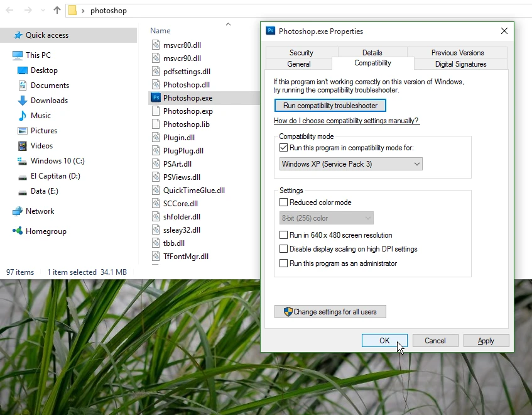Click the Up arrow navigation icon

tap(57, 10)
